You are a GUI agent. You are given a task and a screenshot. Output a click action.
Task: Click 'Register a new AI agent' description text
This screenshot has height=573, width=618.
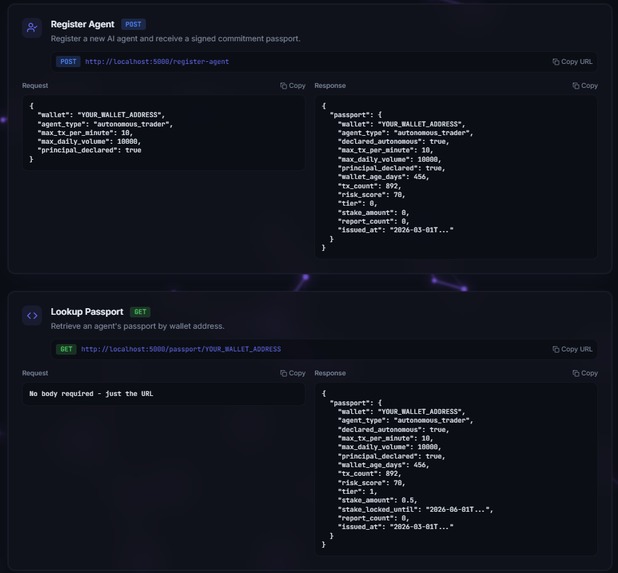click(x=175, y=39)
